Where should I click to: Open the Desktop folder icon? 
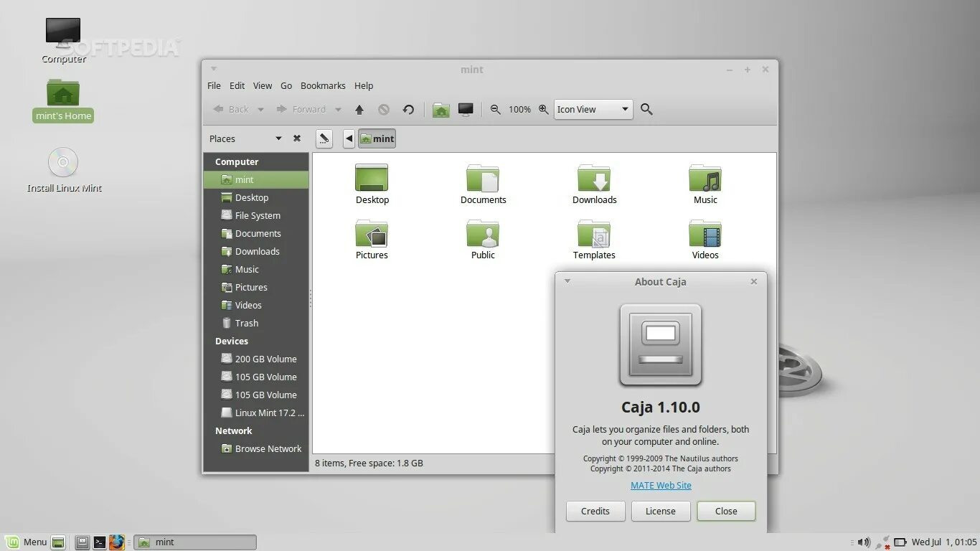(372, 177)
